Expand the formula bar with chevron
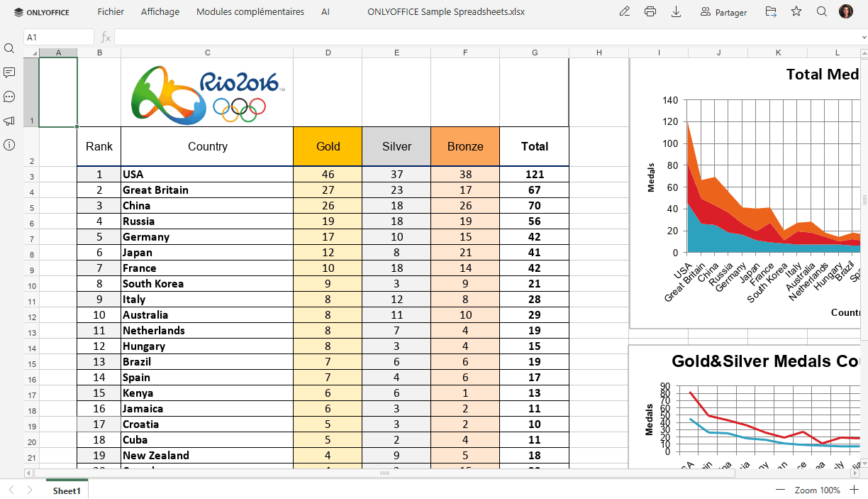868x499 pixels. tap(862, 37)
